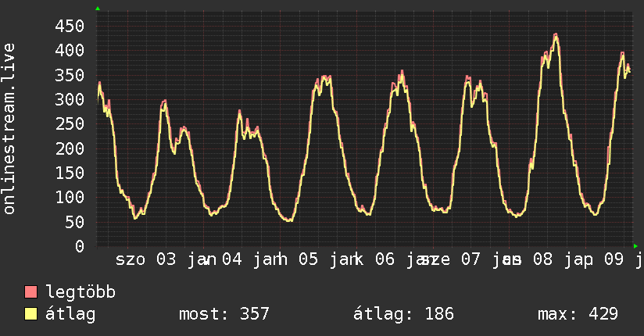Click the 100 y-axis label
This screenshot has width=644, height=336.
tap(70, 197)
